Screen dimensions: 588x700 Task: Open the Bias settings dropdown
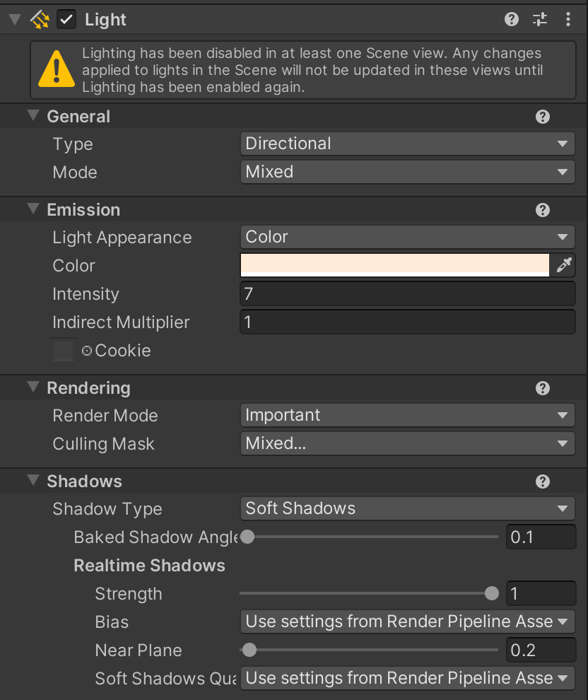click(407, 622)
